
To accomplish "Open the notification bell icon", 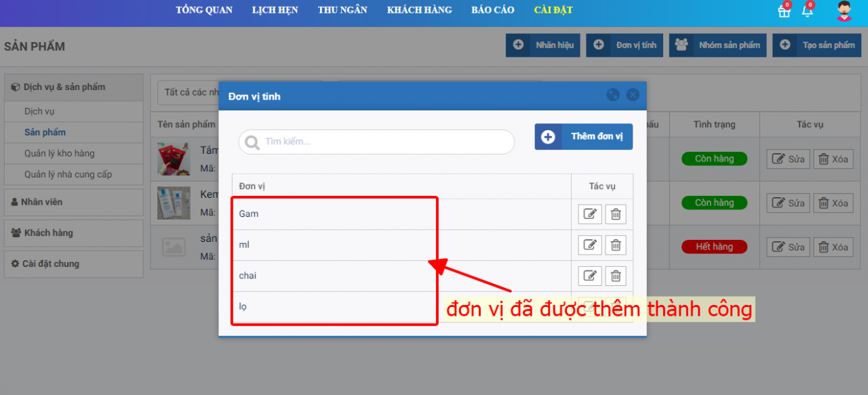I will (x=807, y=11).
